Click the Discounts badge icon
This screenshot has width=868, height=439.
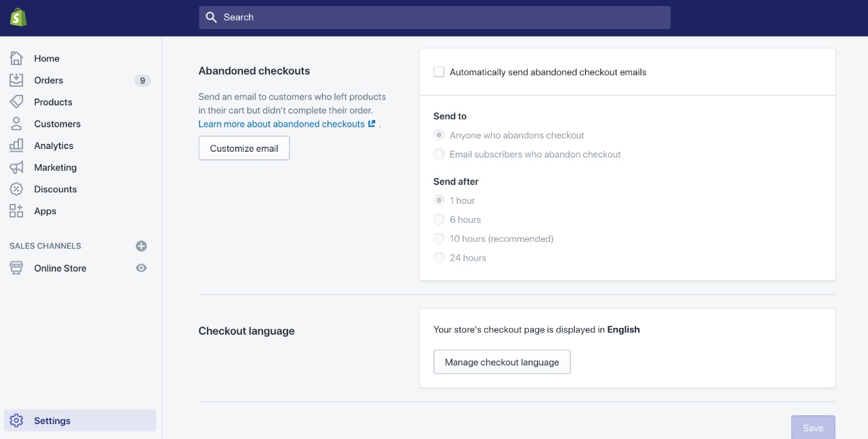[x=16, y=189]
